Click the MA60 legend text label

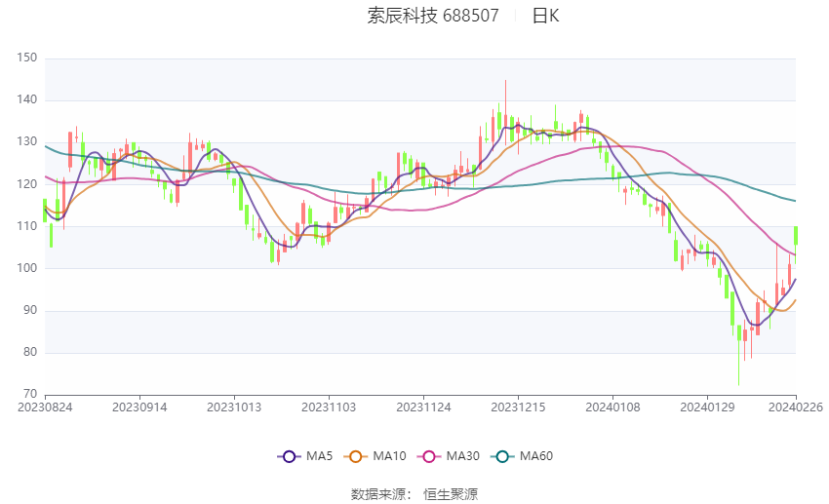coord(536,456)
